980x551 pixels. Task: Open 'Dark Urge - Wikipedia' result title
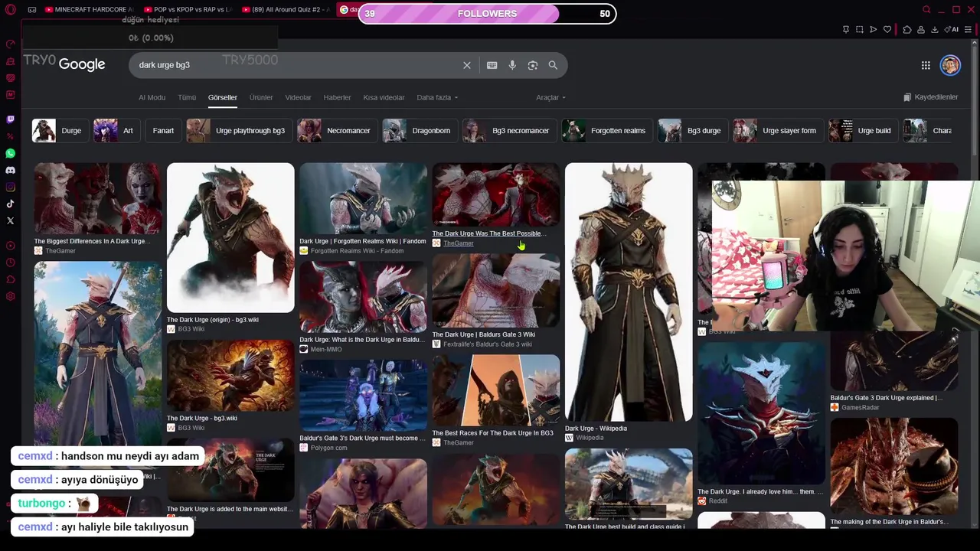(596, 429)
